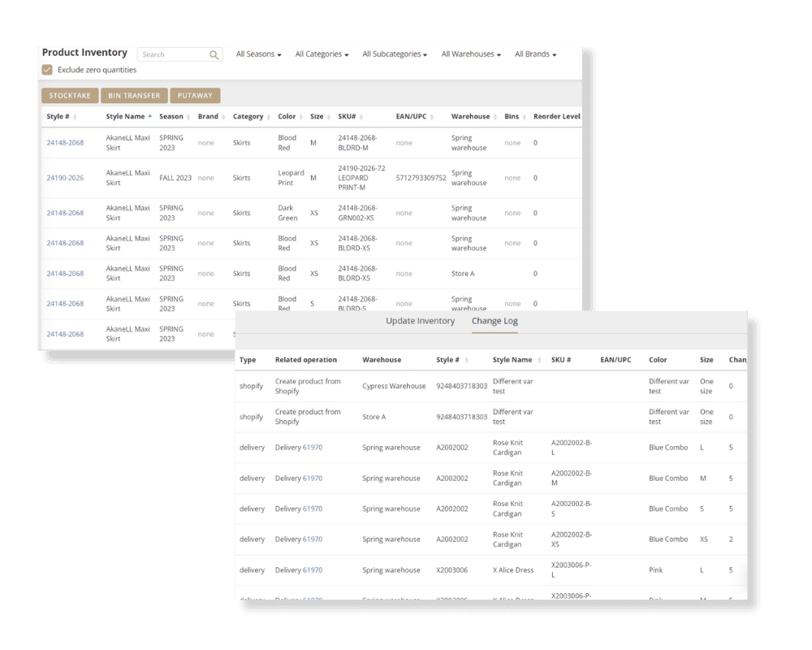This screenshot has height=650, width=812.
Task: Sort using the Category column sort icon
Action: click(x=269, y=116)
